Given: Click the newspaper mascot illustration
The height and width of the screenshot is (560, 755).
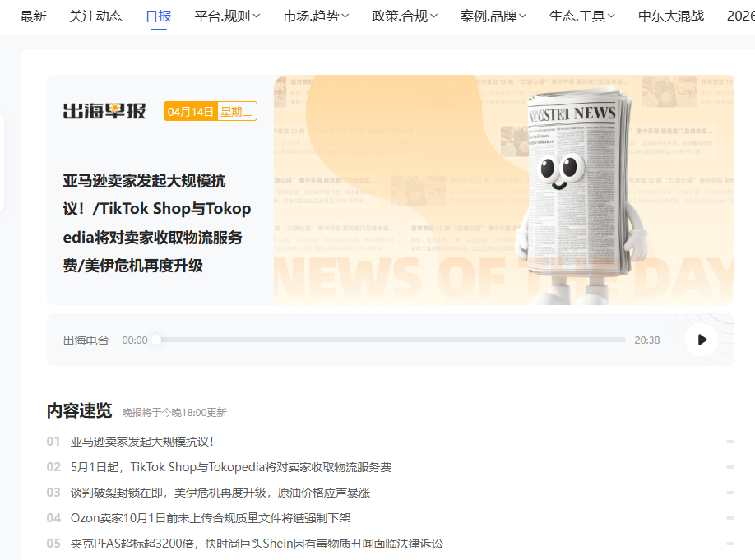Looking at the screenshot, I should coord(575,189).
